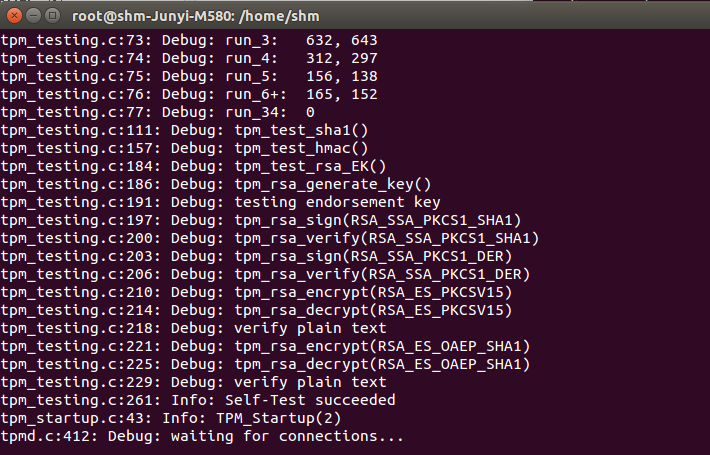Click tpm_rsa_decrypt(RSA_ES_OAEP_SHA1) line
This screenshot has width=710, height=455.
tap(265, 364)
